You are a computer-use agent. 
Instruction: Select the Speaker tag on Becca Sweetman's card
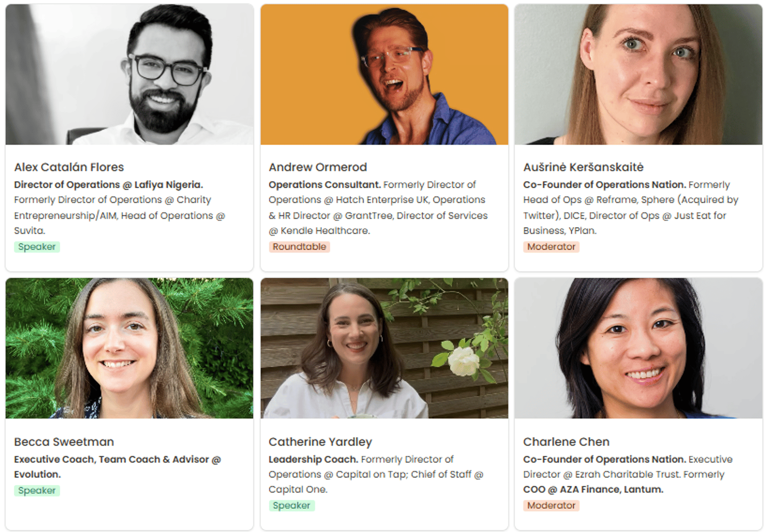click(37, 491)
